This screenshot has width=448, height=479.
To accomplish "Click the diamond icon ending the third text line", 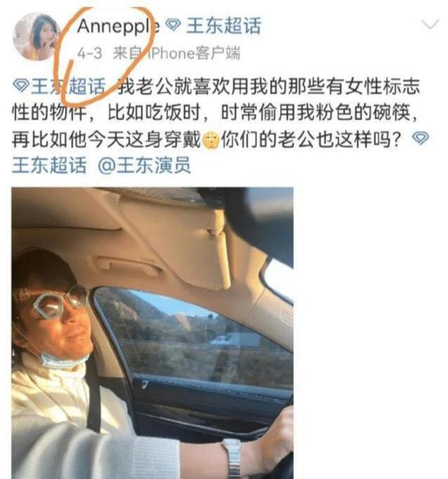I will (421, 138).
